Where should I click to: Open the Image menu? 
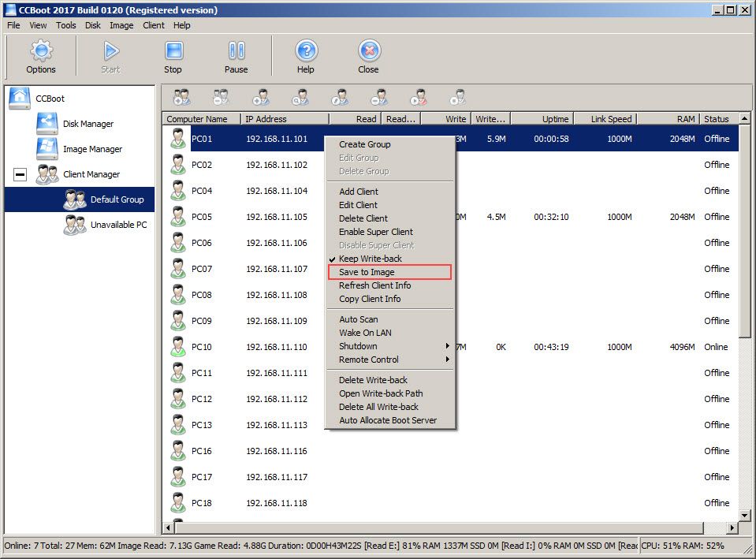121,25
